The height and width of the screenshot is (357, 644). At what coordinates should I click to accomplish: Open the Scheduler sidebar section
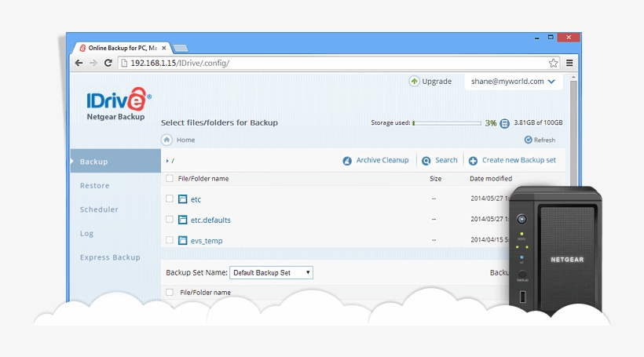[x=99, y=209]
